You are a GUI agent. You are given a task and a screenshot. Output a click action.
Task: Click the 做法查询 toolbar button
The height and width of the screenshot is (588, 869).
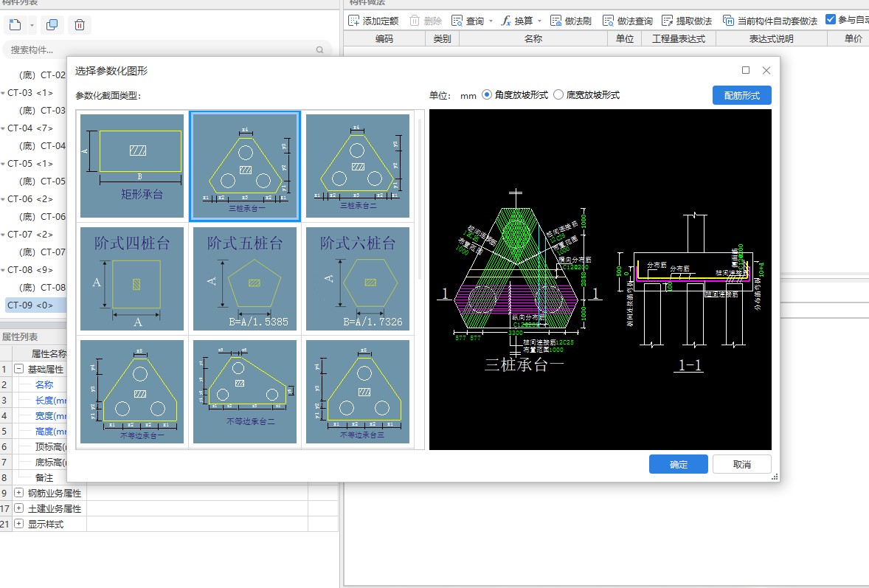point(627,21)
